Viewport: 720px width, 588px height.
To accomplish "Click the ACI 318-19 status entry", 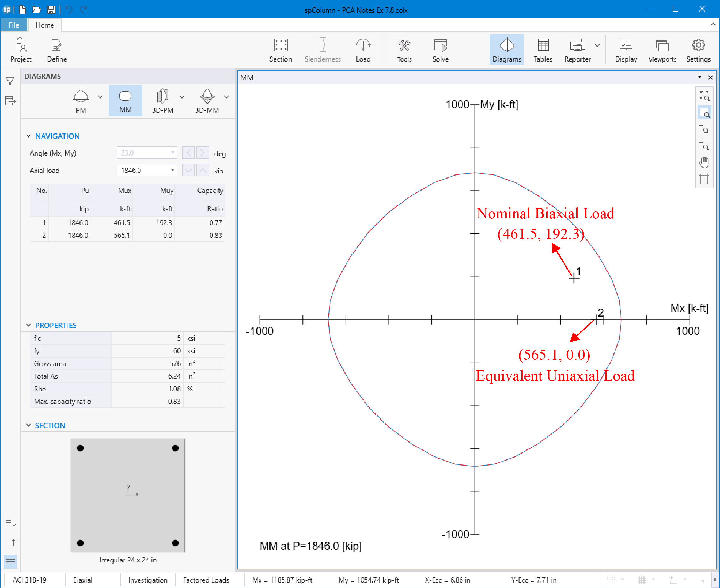I will tap(29, 580).
